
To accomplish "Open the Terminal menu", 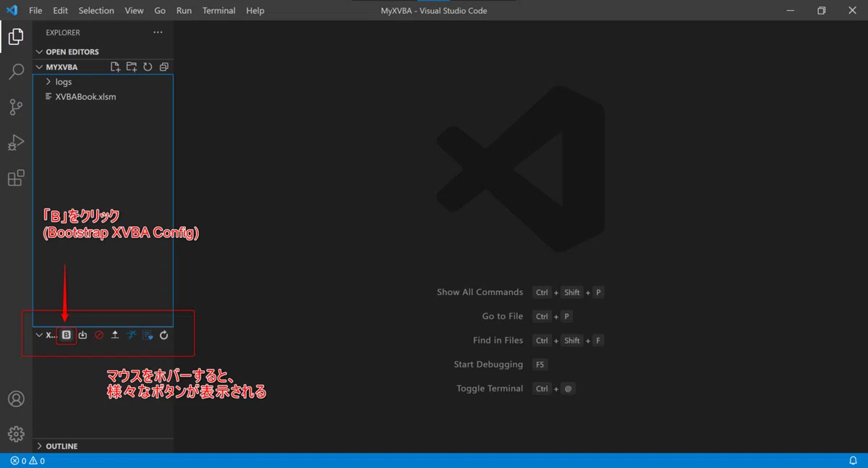I will (219, 11).
